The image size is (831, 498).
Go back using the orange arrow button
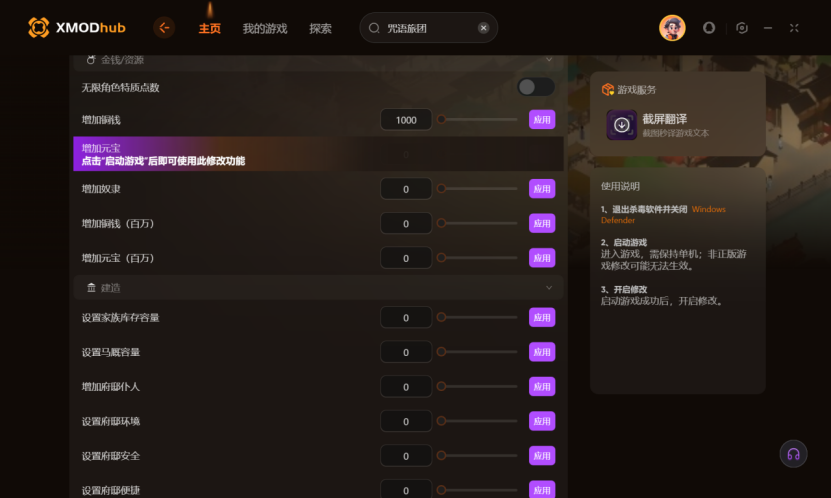(x=164, y=28)
